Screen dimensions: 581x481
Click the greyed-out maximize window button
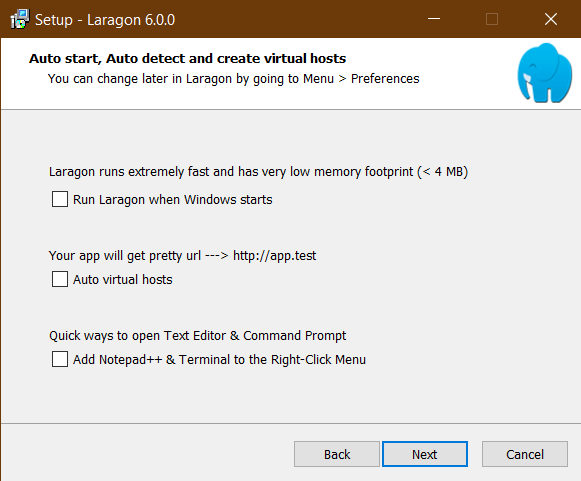tap(492, 19)
